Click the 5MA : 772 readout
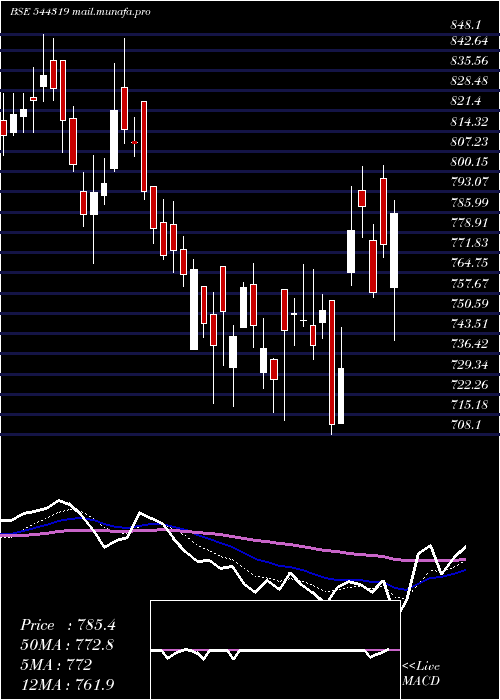This screenshot has height=700, width=500. (x=56, y=665)
